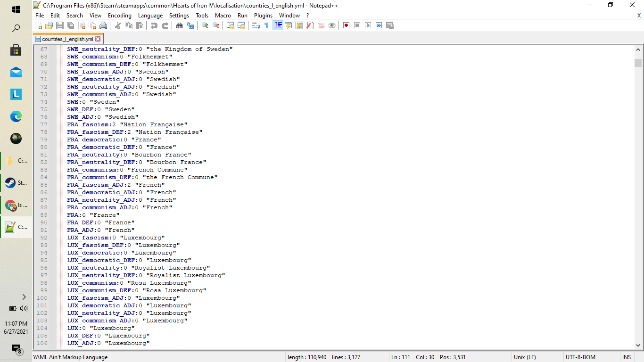Click the "Royalist Luxembourg" DEF line
This screenshot has height=362, width=644.
[x=146, y=275]
